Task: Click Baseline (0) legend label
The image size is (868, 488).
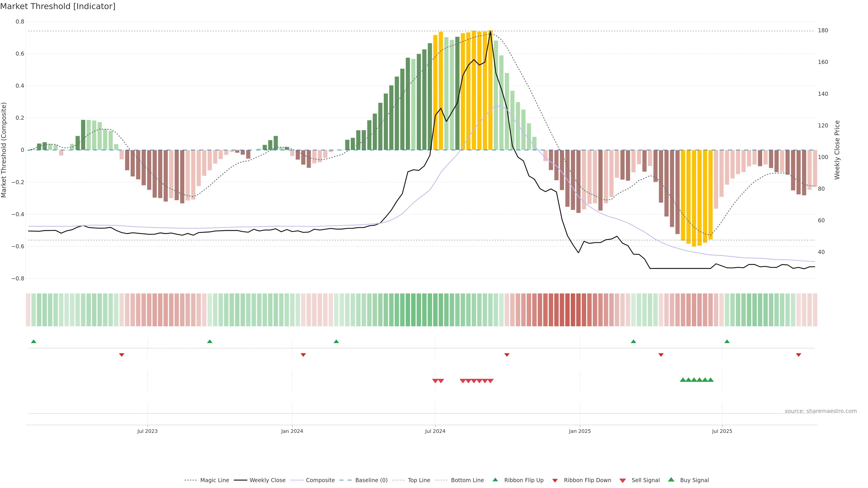Action: coord(371,480)
